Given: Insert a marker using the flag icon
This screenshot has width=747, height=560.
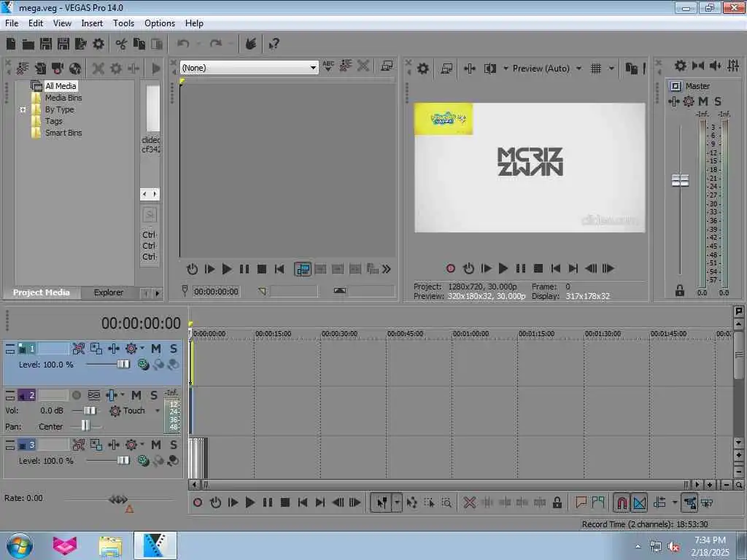Looking at the screenshot, I should [580, 502].
